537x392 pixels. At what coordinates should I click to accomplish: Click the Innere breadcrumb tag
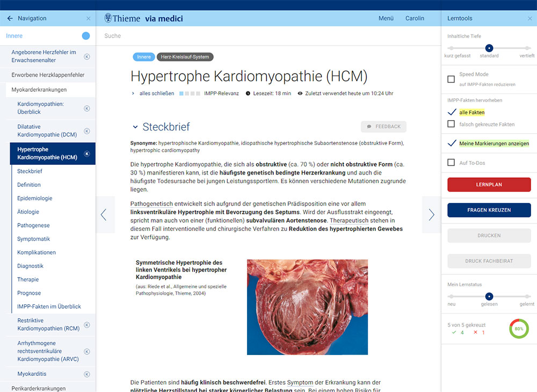pyautogui.click(x=144, y=57)
